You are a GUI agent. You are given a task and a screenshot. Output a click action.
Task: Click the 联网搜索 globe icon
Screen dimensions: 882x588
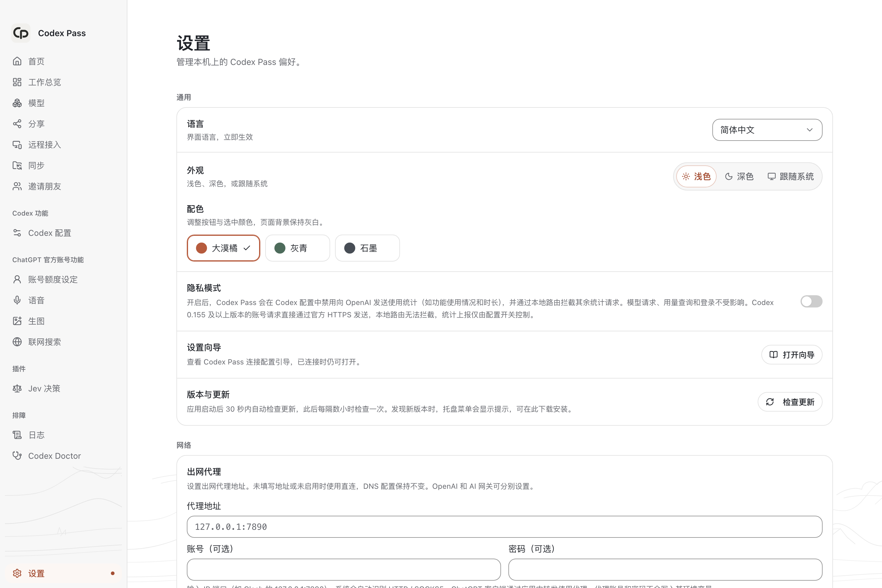[x=17, y=342]
